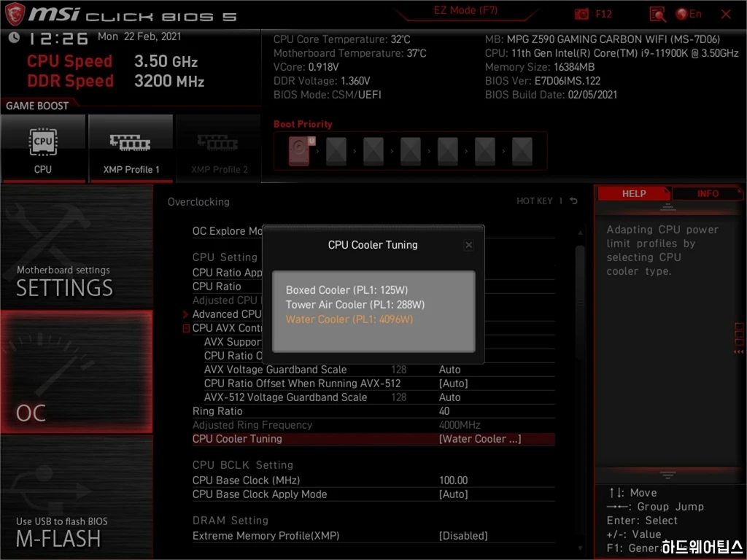
Task: Click the help panel top collapse handle
Action: coord(667,207)
